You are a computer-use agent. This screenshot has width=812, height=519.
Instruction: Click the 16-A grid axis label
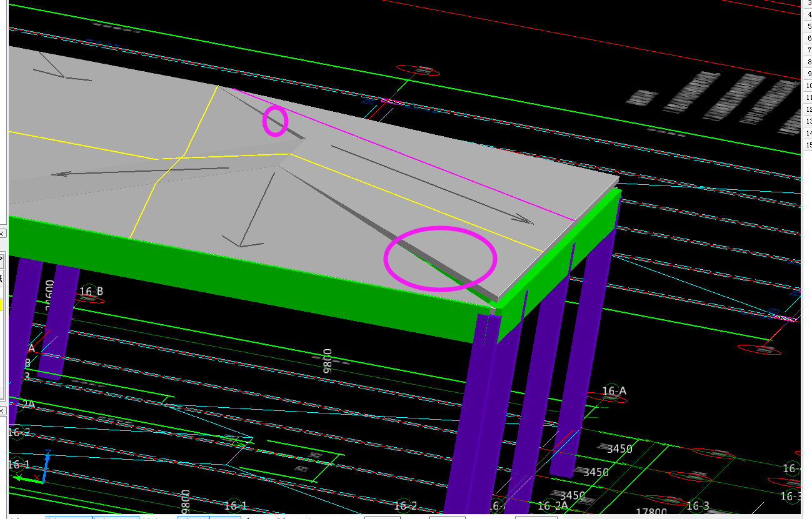point(614,392)
